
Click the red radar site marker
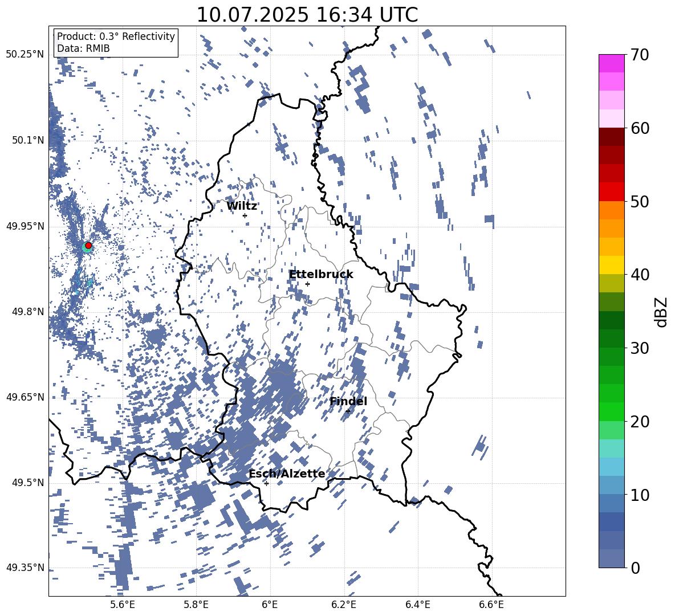(88, 245)
